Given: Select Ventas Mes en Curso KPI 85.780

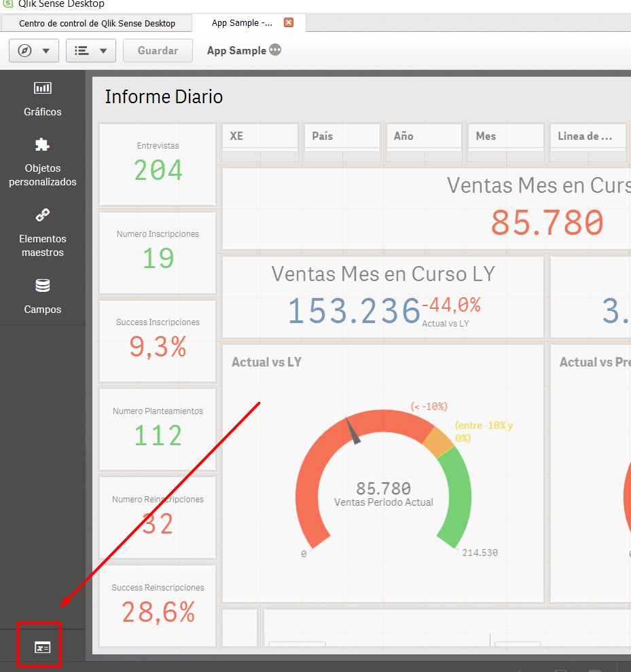Looking at the screenshot, I should (427, 208).
